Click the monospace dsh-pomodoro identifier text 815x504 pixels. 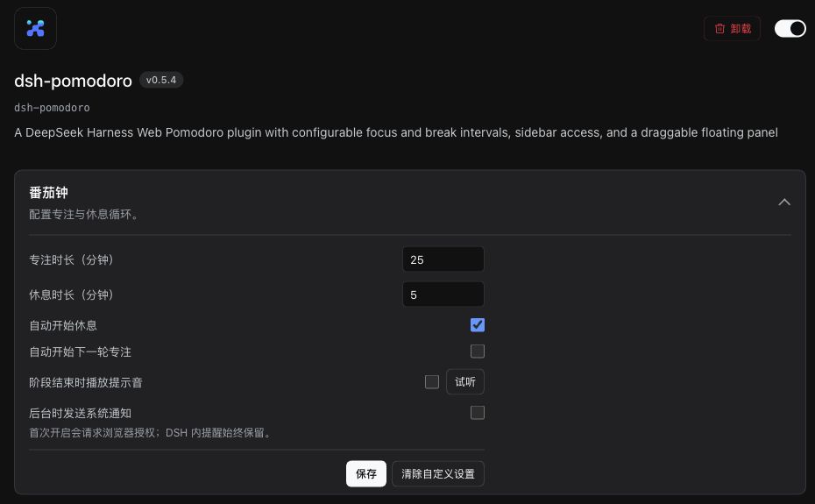click(52, 108)
